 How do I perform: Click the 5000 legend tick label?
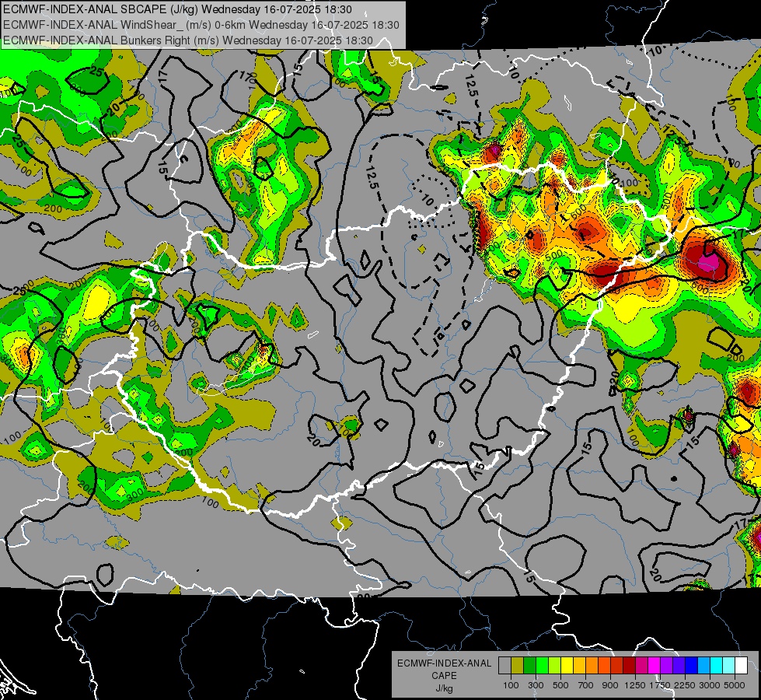pyautogui.click(x=735, y=685)
